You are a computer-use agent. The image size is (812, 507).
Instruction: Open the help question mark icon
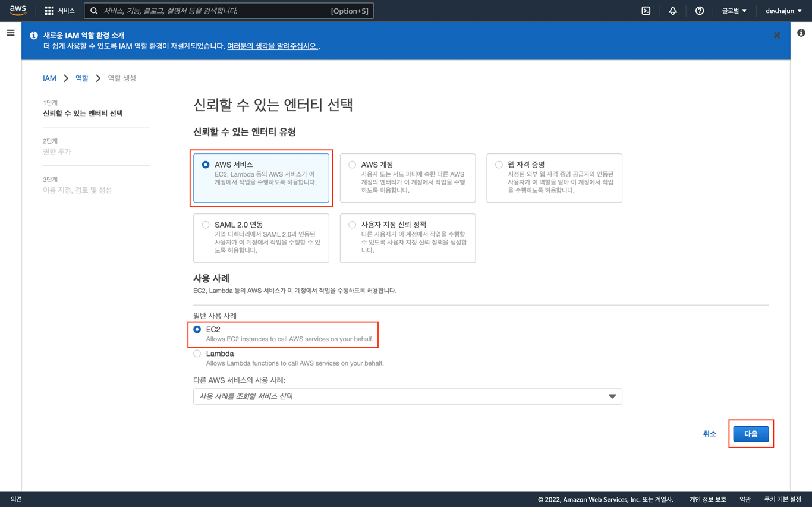(700, 11)
